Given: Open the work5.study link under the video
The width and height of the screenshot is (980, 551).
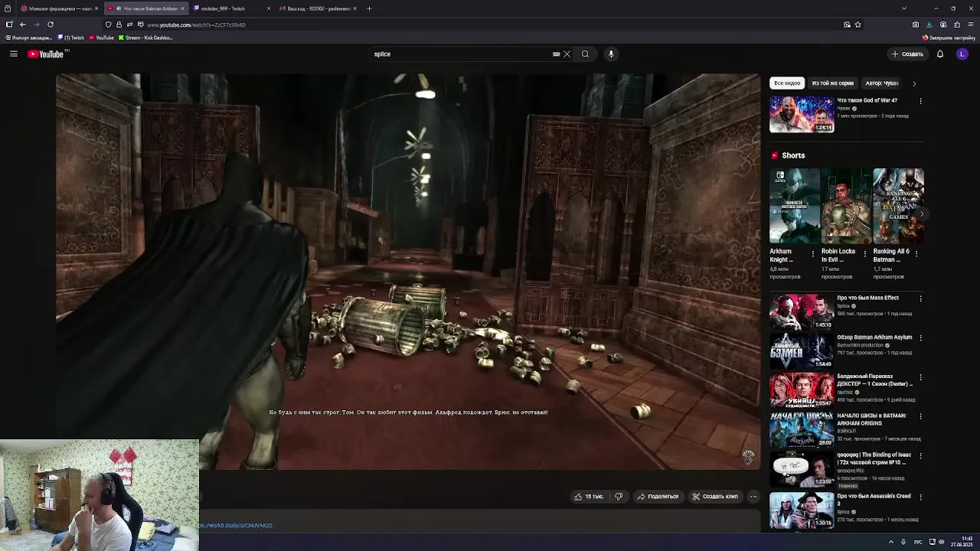Looking at the screenshot, I should [236, 525].
